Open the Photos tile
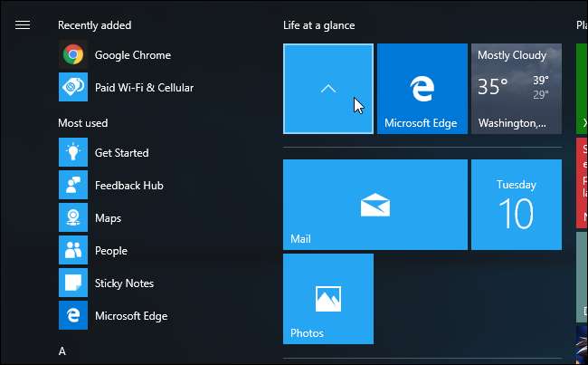This screenshot has height=365, width=588. coord(328,299)
